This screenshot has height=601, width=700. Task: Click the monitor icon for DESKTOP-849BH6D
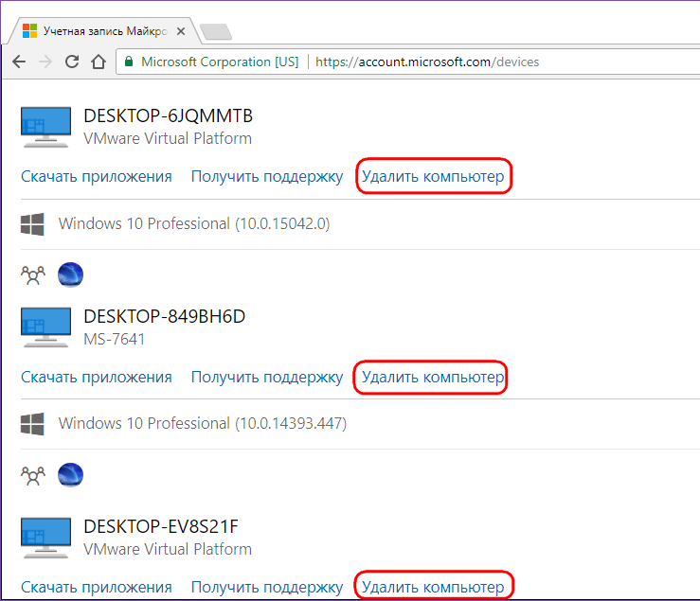pyautogui.click(x=45, y=327)
